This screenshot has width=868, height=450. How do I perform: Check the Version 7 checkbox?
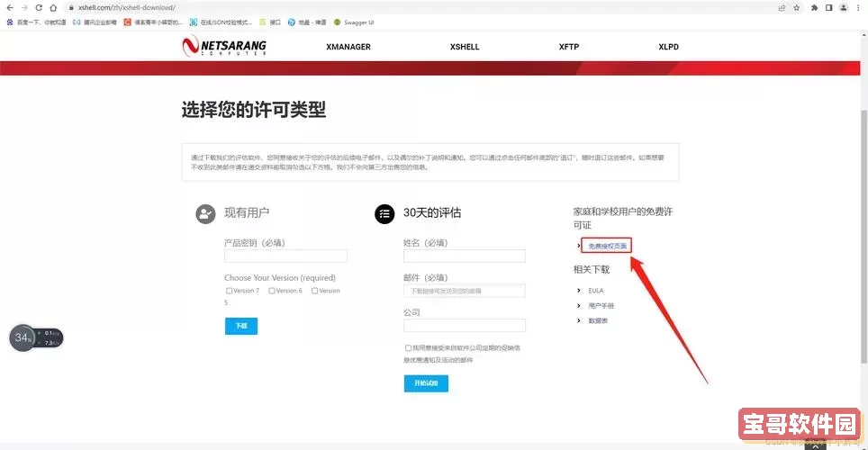229,291
